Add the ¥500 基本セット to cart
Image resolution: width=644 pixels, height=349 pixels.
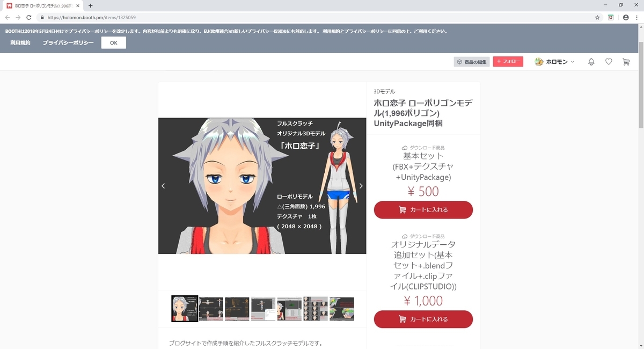click(x=423, y=210)
